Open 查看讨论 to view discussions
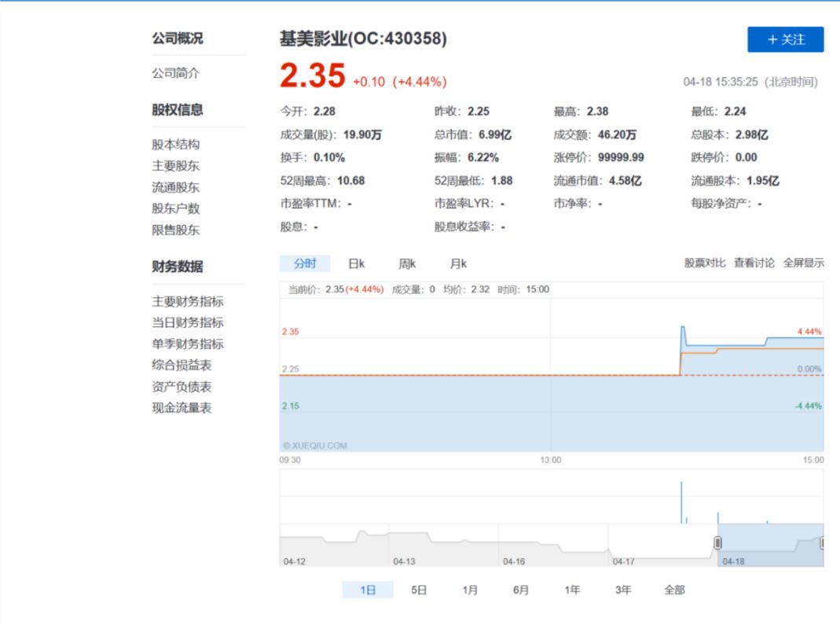 point(755,263)
